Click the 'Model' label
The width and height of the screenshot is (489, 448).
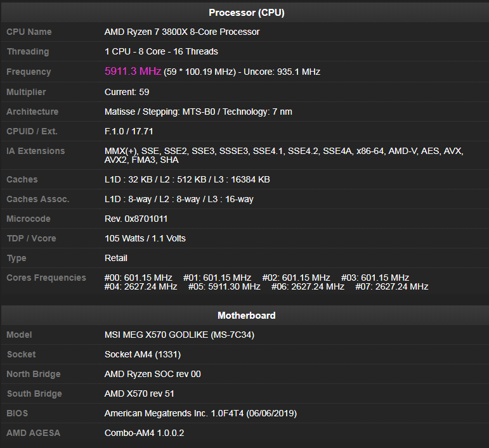[x=19, y=335]
